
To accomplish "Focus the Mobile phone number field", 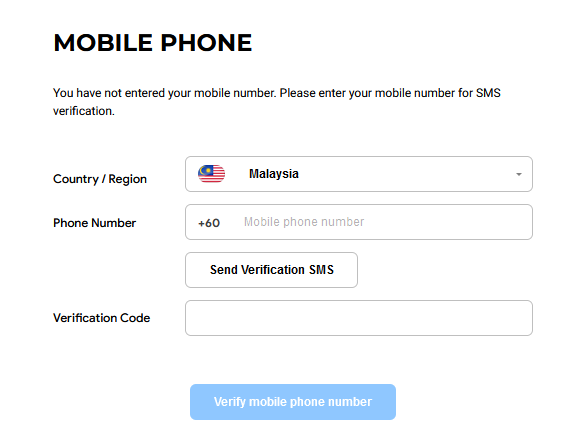I will tap(359, 222).
